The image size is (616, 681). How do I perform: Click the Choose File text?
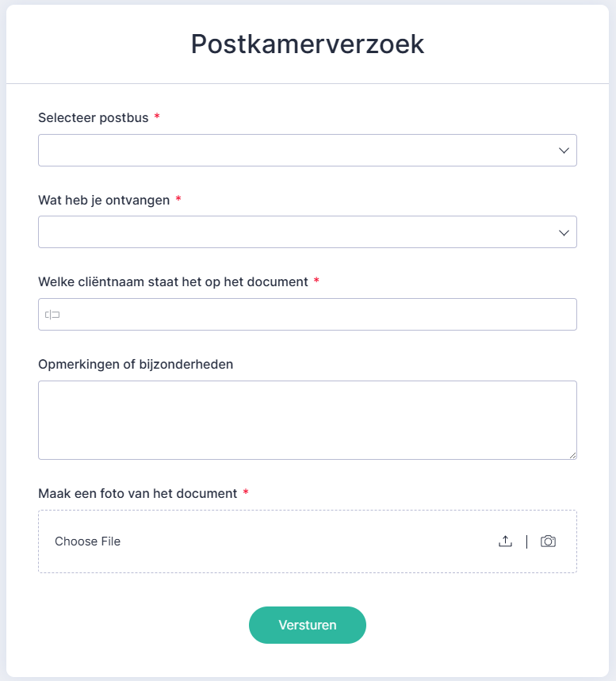[x=88, y=541]
